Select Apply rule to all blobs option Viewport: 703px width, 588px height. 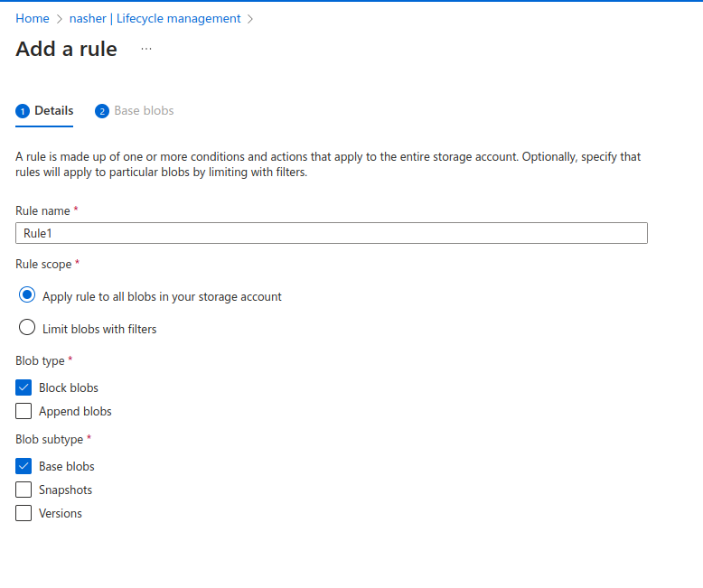tap(27, 295)
